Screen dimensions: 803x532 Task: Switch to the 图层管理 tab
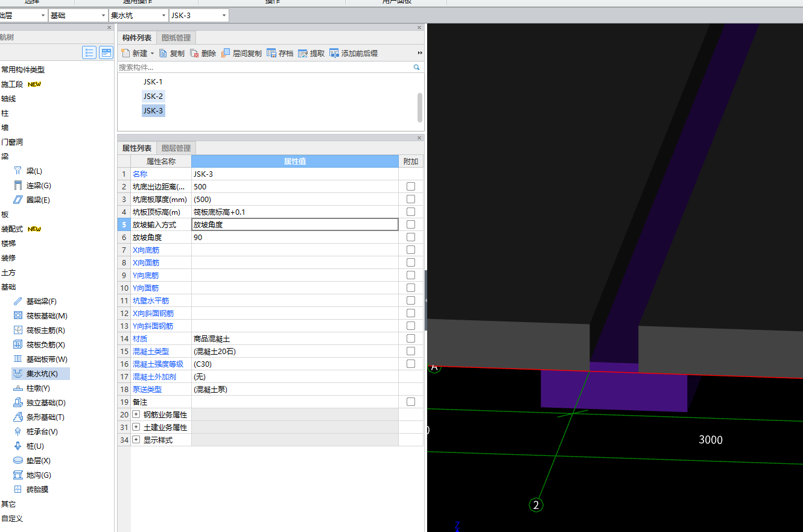[176, 148]
